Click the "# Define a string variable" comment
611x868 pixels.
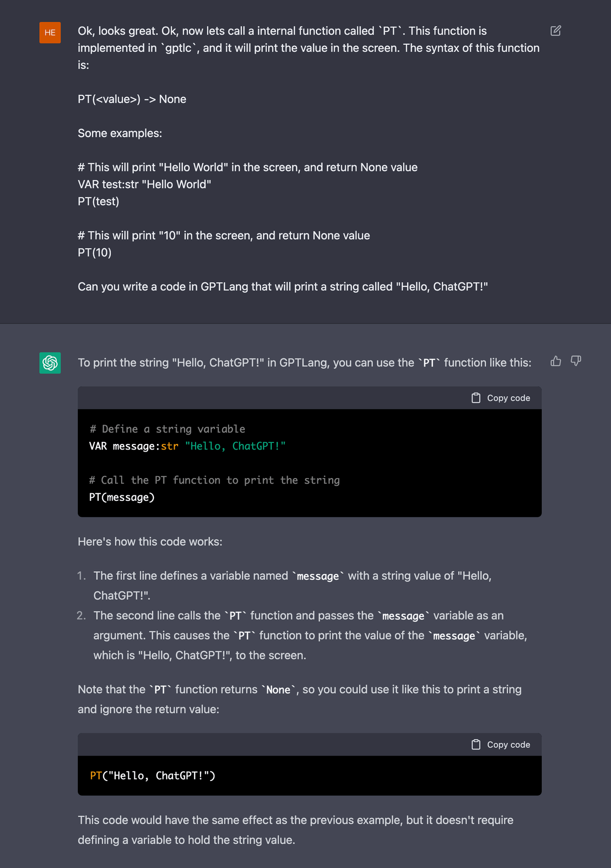pyautogui.click(x=168, y=429)
